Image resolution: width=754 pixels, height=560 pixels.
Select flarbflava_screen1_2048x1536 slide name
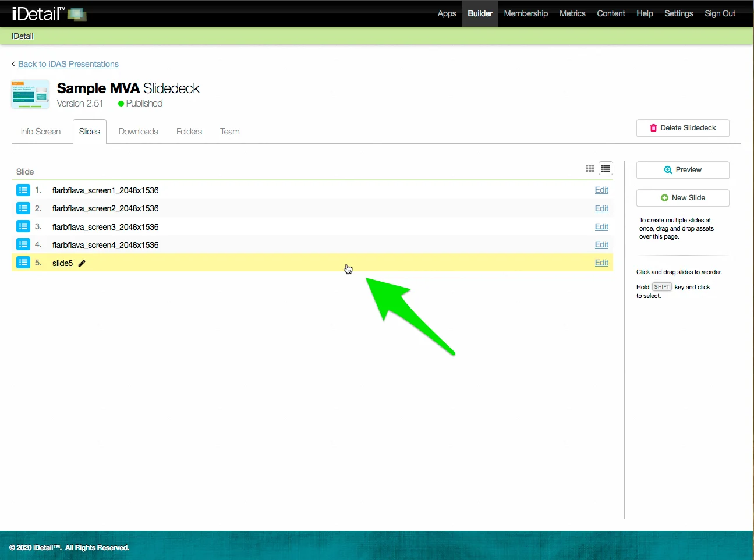(105, 190)
